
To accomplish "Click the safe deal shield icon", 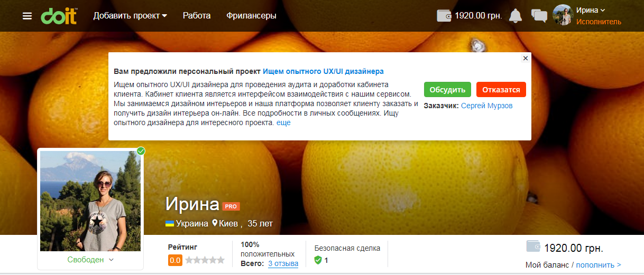I will coord(318,260).
